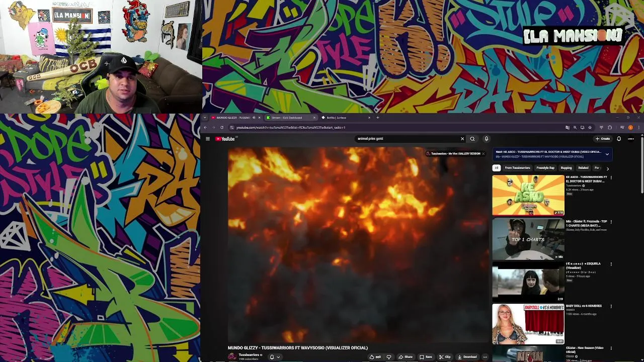The image size is (644, 362).
Task: Open the browser extensions puzzle icon
Action: (x=610, y=127)
